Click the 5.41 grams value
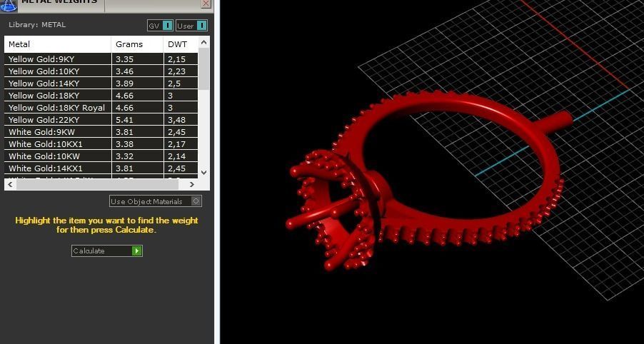 [124, 120]
